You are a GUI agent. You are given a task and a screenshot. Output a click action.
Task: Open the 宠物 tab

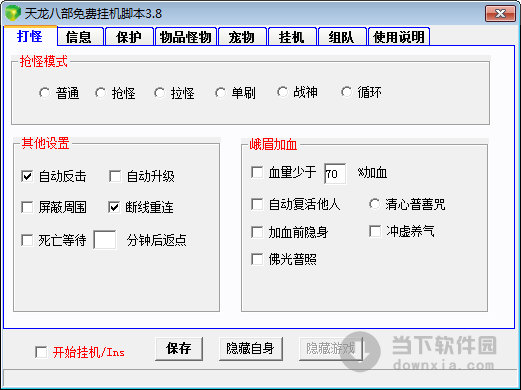coord(242,37)
